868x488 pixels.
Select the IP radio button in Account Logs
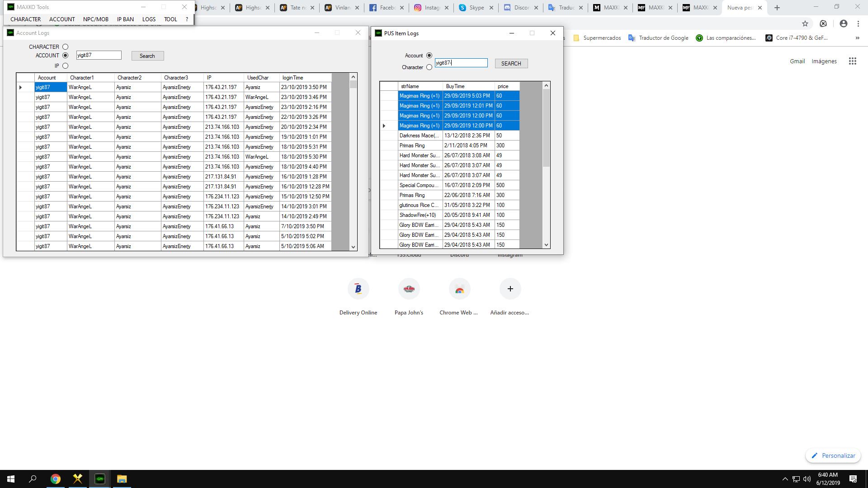66,66
